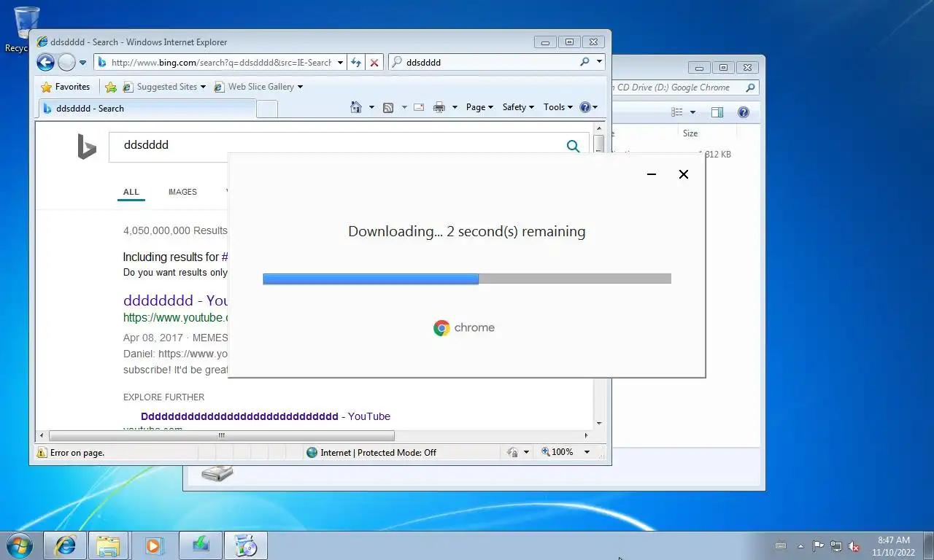Select the ALL results tab
This screenshot has height=560, width=934.
[x=131, y=192]
